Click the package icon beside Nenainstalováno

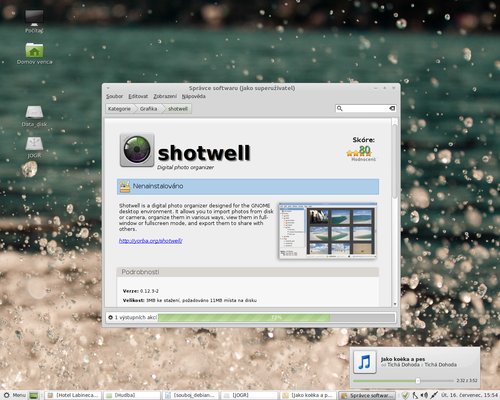[x=125, y=187]
